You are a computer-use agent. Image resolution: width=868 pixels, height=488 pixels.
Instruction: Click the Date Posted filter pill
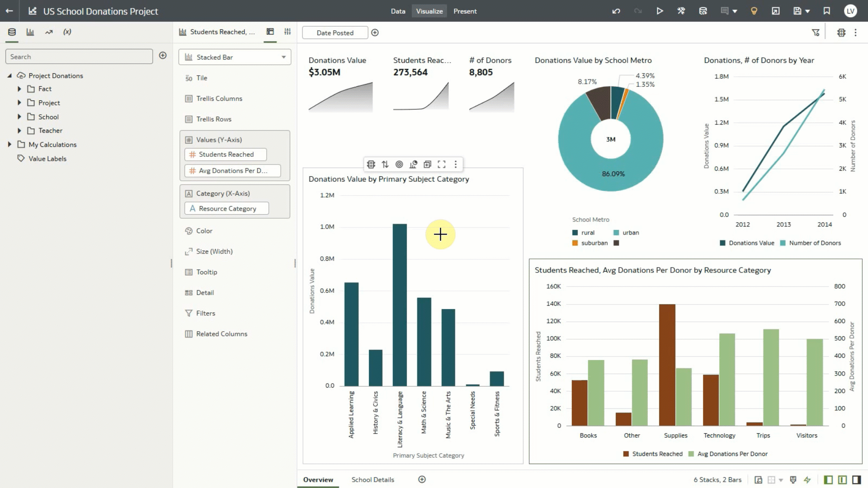point(335,32)
